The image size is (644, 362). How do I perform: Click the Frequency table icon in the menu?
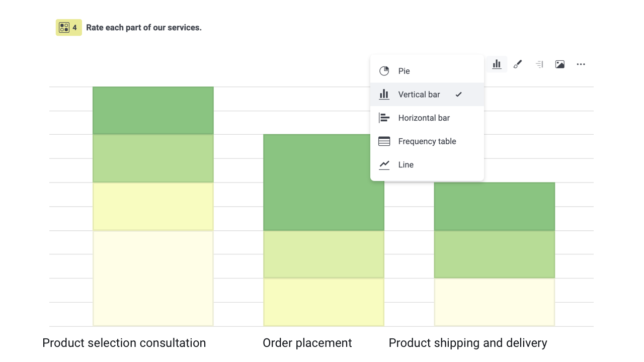[x=384, y=141]
